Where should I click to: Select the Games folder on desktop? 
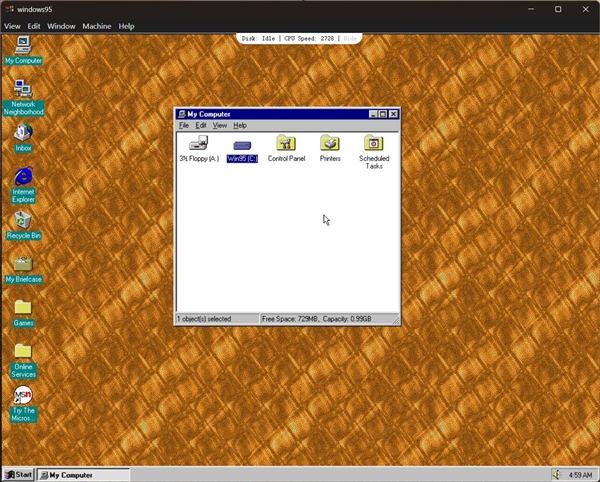[x=23, y=307]
